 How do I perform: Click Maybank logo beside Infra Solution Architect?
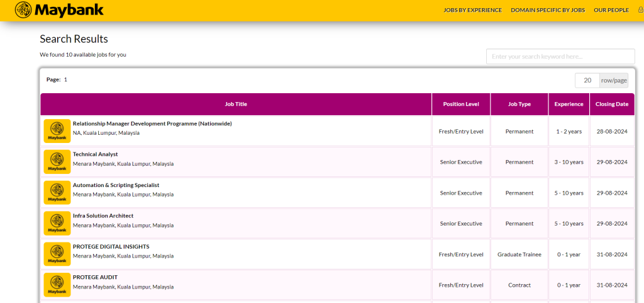tap(57, 224)
